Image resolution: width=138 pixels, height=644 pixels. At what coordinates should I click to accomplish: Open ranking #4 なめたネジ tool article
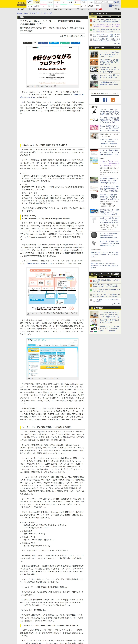pyautogui.click(x=106, y=35)
